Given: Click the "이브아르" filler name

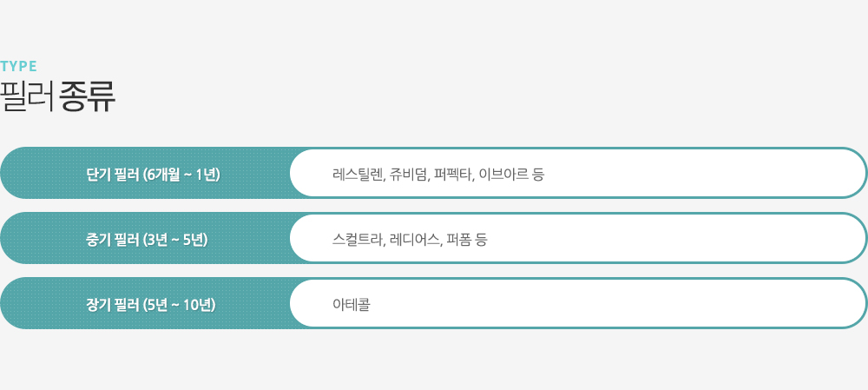Looking at the screenshot, I should click(503, 174).
